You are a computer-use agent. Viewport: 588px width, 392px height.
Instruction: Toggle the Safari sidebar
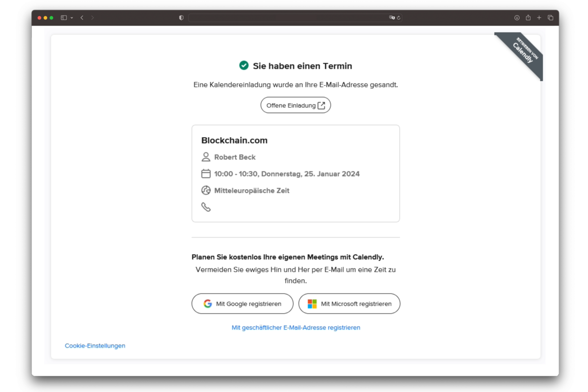[x=64, y=18]
